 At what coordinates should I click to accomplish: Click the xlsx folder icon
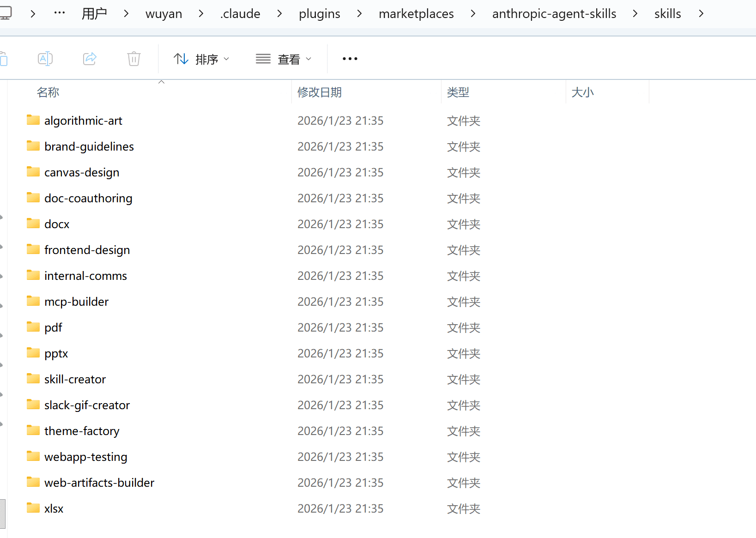pyautogui.click(x=33, y=508)
